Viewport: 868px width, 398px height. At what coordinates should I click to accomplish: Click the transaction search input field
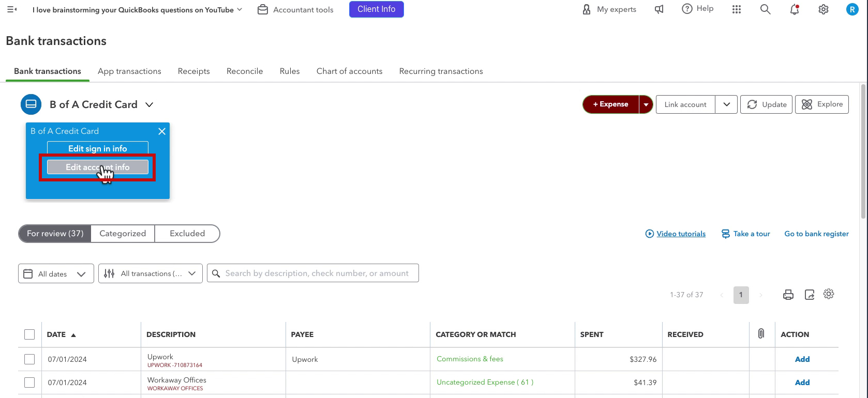pyautogui.click(x=313, y=273)
